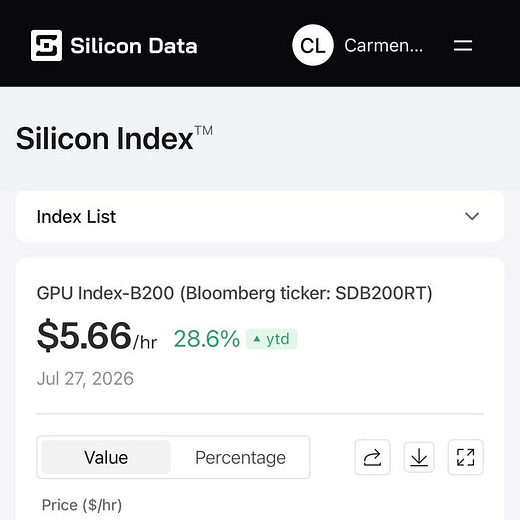Viewport: 520px width, 520px height.
Task: Click the Silicon Data brand name
Action: point(134,46)
